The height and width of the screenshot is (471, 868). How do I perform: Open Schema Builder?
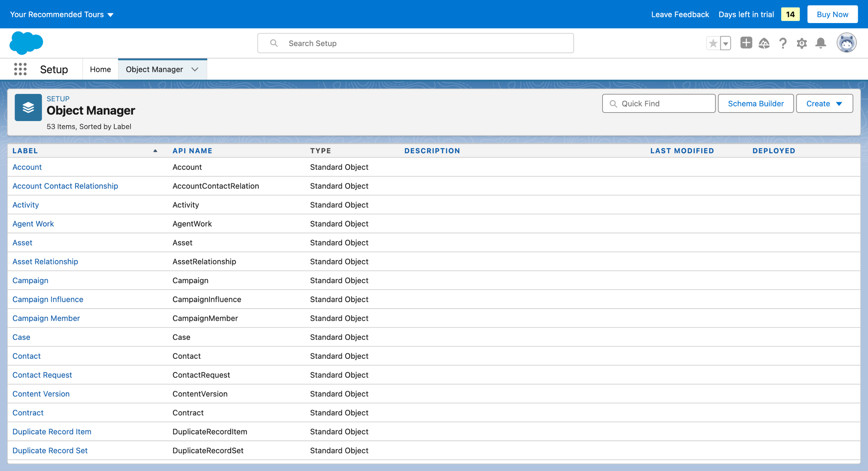click(x=756, y=103)
